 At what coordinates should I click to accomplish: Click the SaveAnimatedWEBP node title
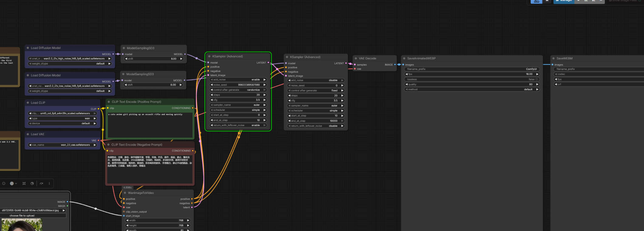[x=421, y=58]
